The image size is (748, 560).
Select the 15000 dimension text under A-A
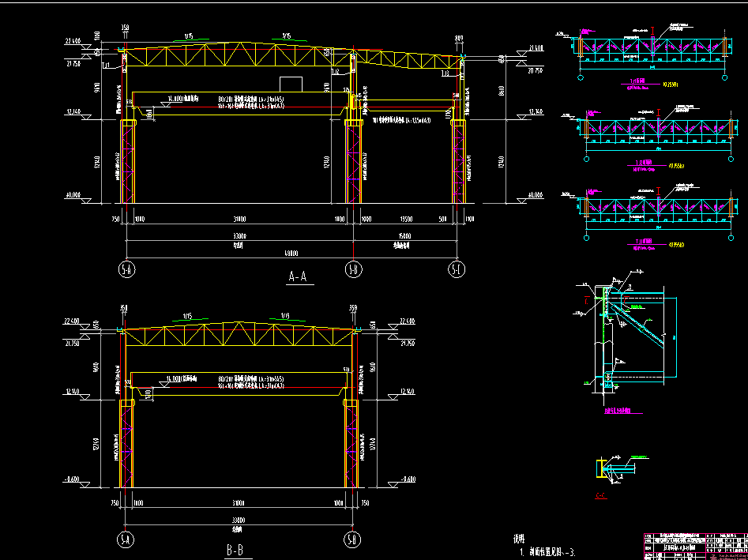404,235
